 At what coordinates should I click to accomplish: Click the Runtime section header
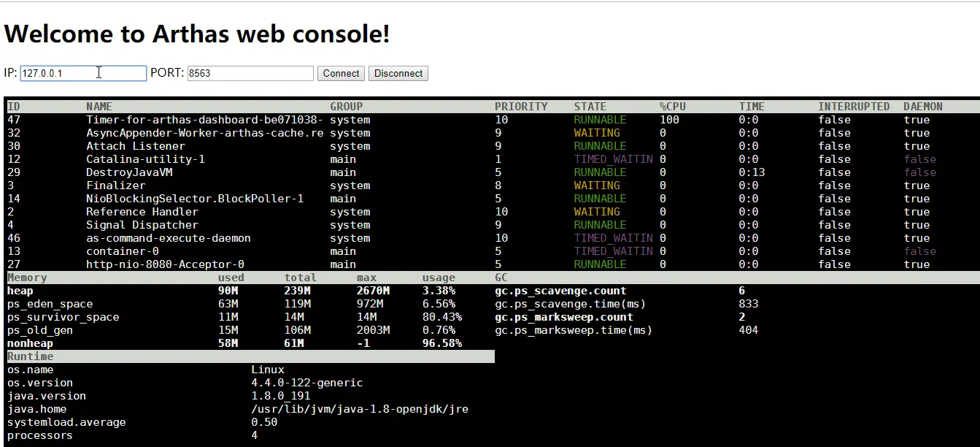tap(30, 356)
